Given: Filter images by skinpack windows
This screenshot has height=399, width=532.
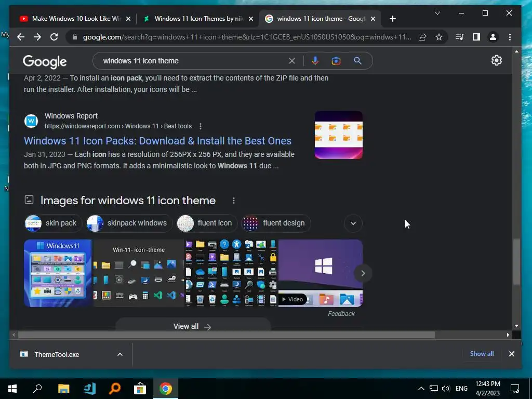Looking at the screenshot, I should click(x=129, y=223).
